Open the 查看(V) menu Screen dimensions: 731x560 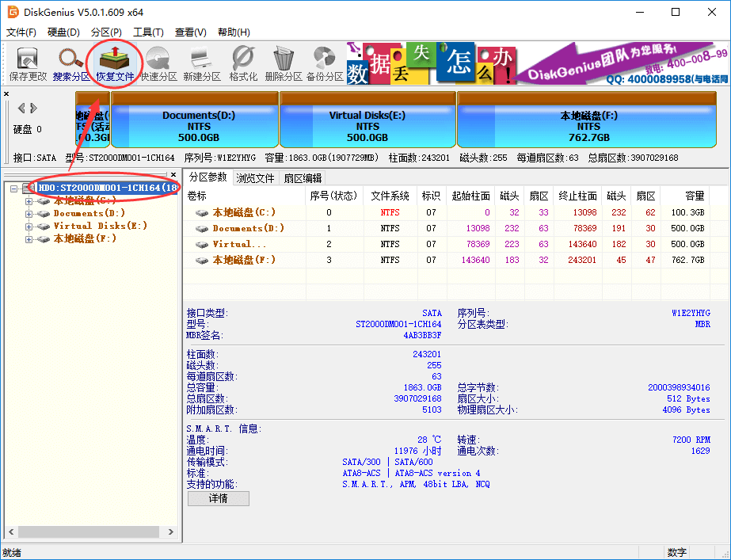click(x=190, y=32)
